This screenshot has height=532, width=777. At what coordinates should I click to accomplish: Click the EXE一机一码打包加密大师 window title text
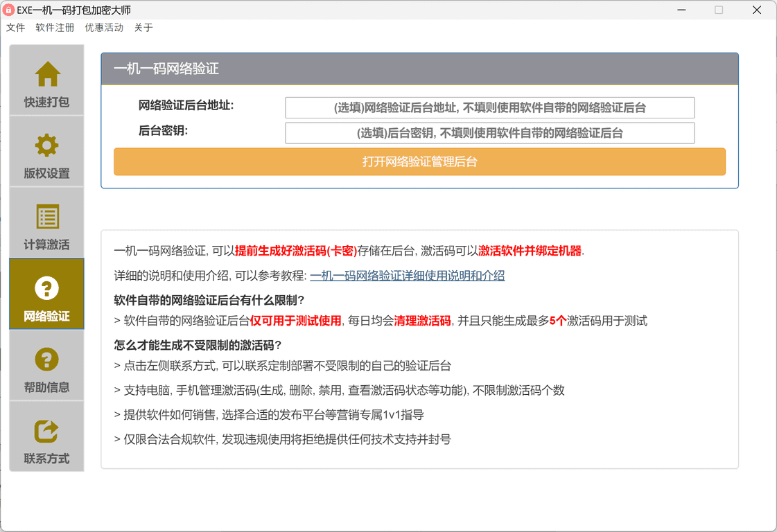pyautogui.click(x=74, y=10)
